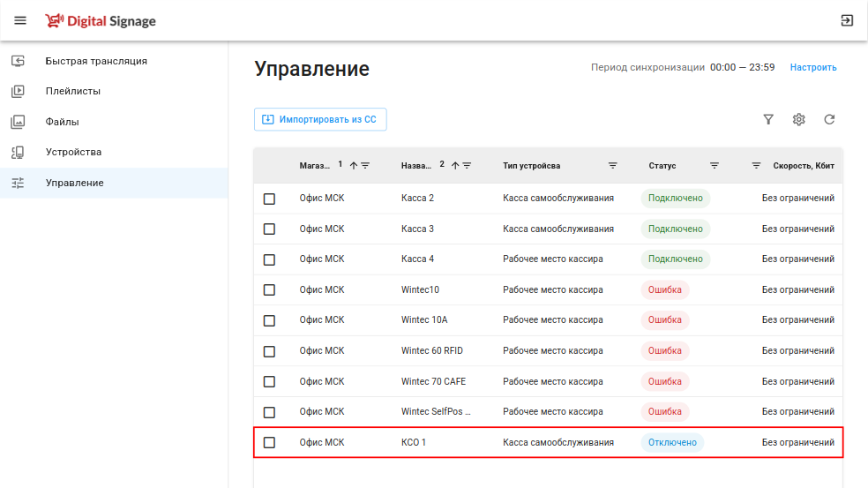Click the logout icon in header
Viewport: 868px width, 488px height.
pos(847,20)
